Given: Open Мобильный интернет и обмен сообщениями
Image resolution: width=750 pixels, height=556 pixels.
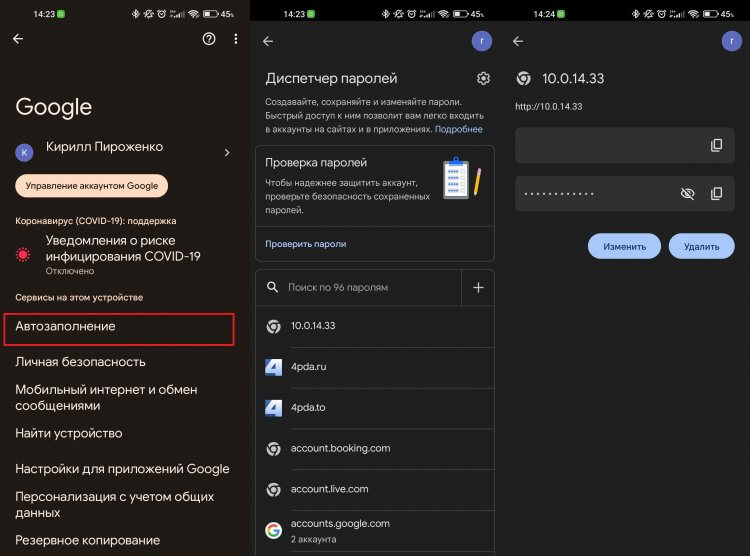Looking at the screenshot, I should pyautogui.click(x=106, y=397).
